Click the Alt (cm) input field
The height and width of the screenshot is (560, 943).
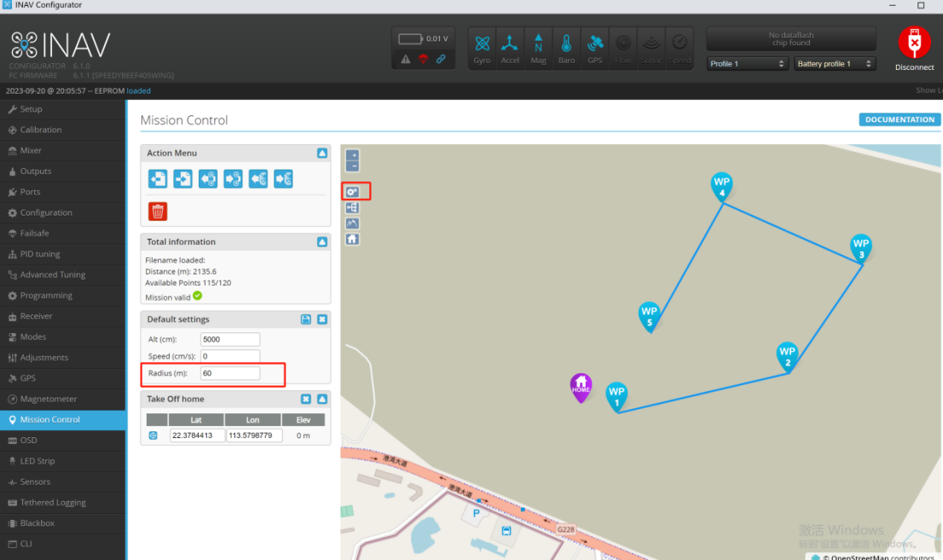(x=229, y=339)
